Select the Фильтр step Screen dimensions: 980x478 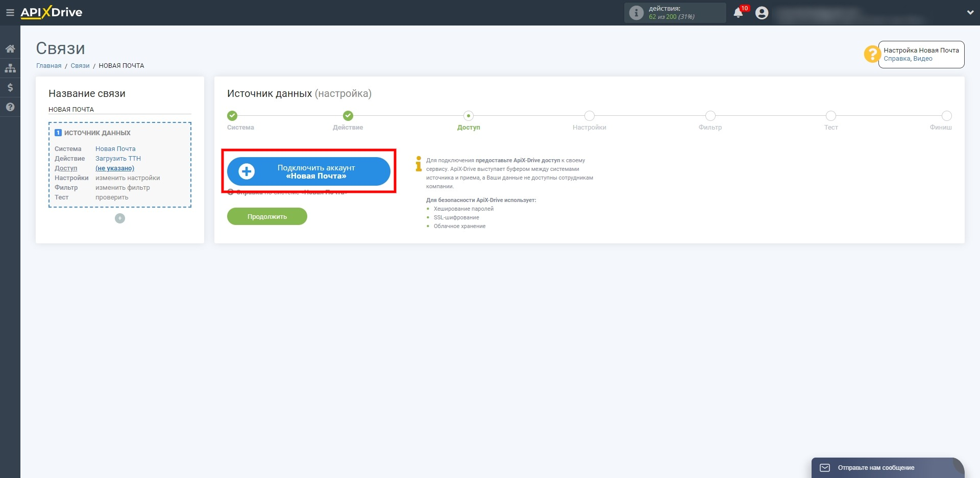(710, 116)
